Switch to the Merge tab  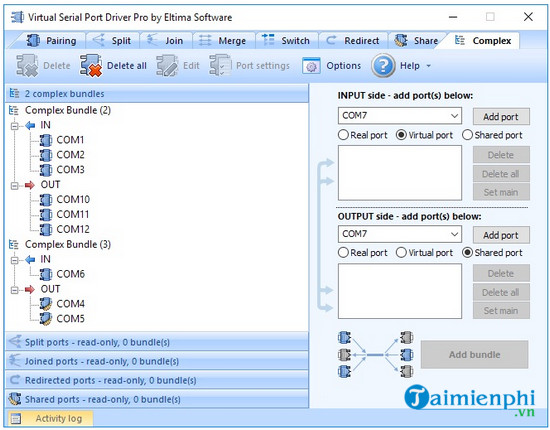224,41
